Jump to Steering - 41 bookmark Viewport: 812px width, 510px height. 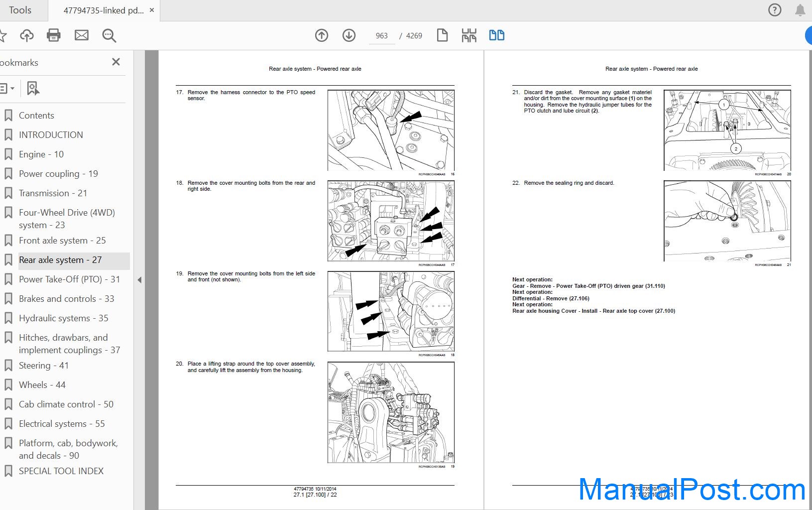pyautogui.click(x=44, y=366)
